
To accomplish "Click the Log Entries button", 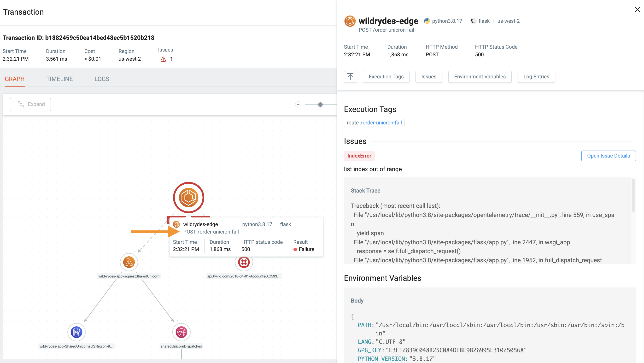I will click(x=536, y=77).
